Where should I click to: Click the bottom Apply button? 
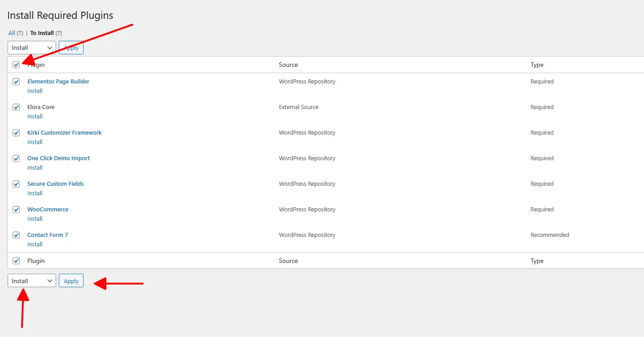coord(71,281)
